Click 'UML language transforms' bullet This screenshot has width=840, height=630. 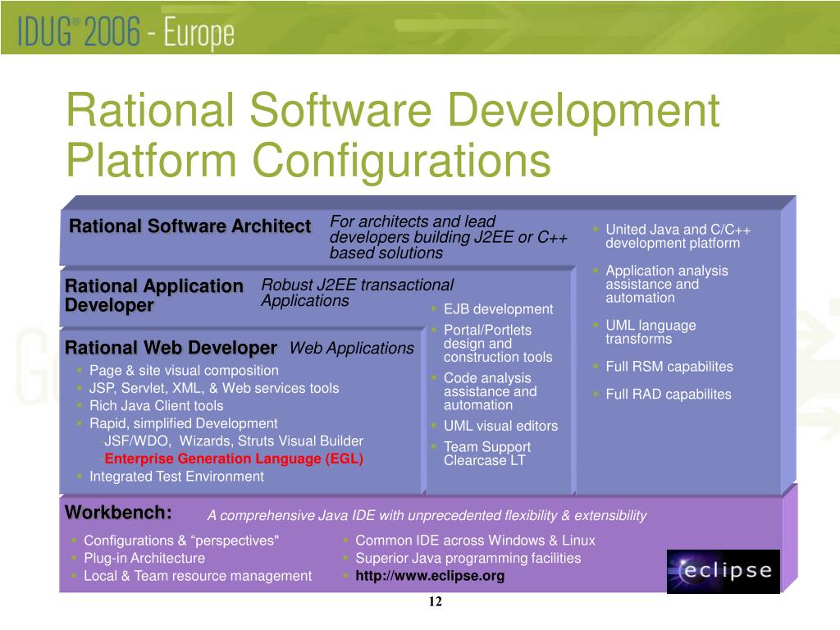[651, 331]
